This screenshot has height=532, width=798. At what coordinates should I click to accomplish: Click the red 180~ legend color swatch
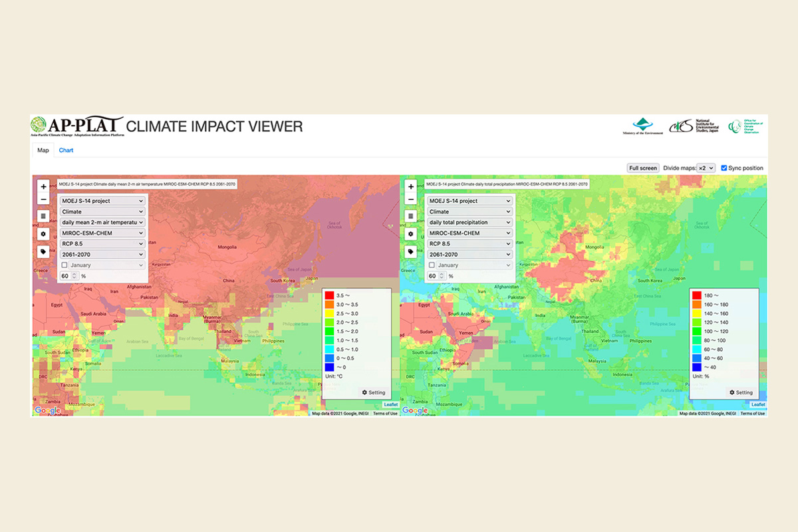(696, 295)
